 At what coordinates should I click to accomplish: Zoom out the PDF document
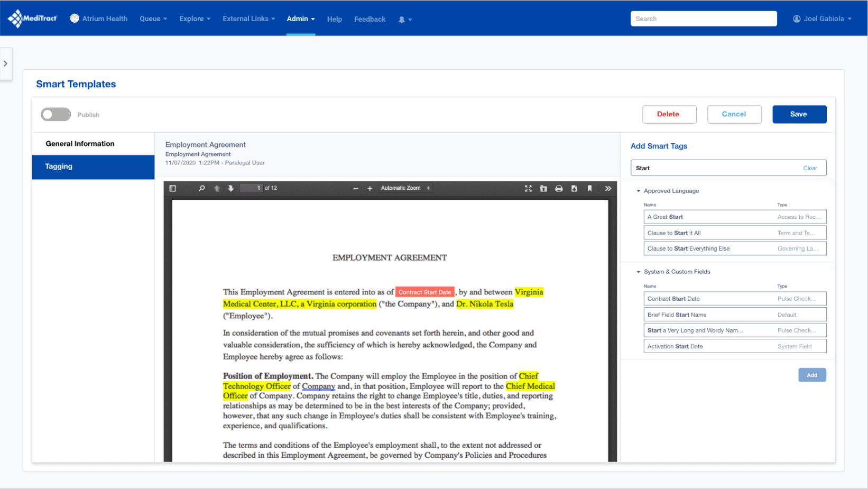click(x=356, y=188)
